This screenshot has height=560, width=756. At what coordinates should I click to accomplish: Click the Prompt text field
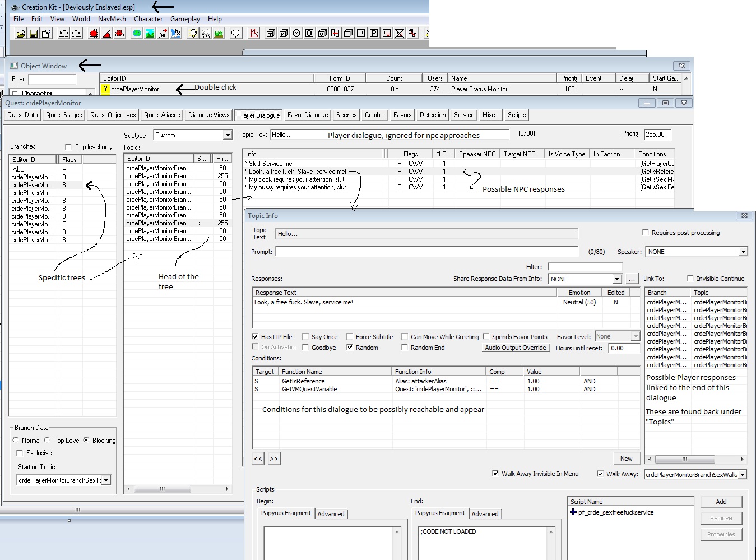pos(426,252)
